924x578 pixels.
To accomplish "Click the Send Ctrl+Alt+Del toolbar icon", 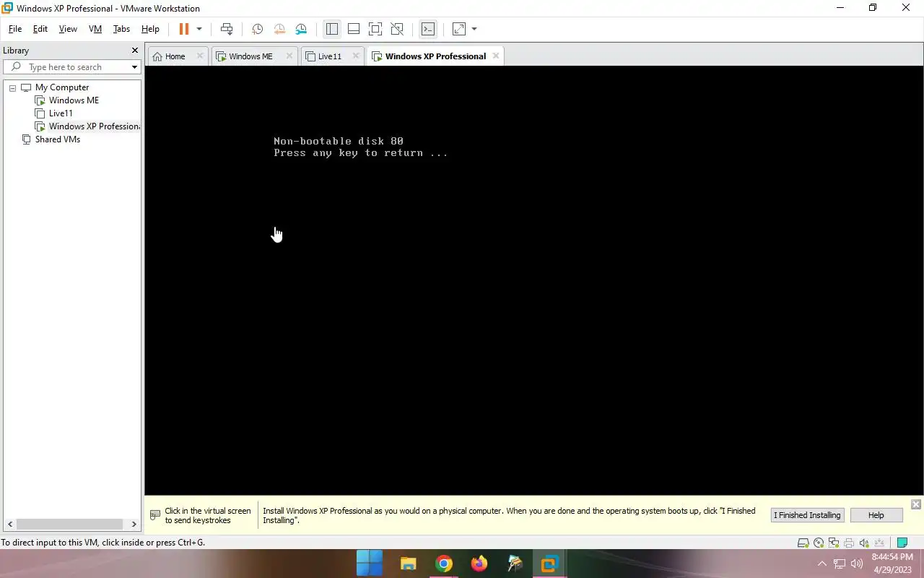I will coord(227,29).
